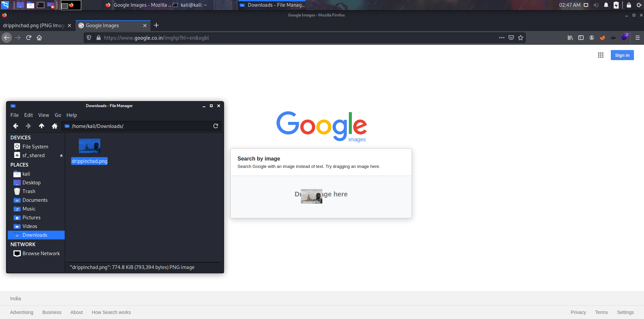Screen dimensions: 644x319
Task: Open Go menu in File Manager
Action: click(x=58, y=115)
